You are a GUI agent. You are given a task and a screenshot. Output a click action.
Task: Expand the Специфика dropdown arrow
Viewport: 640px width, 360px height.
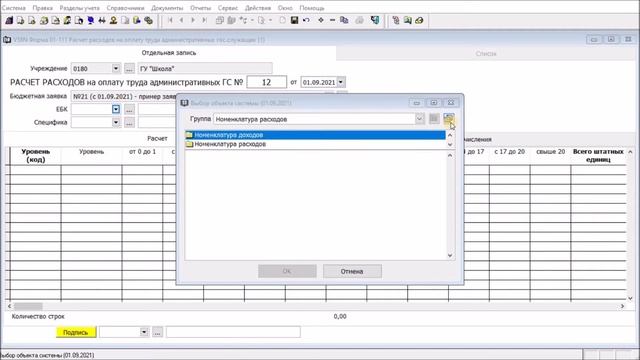(x=116, y=122)
